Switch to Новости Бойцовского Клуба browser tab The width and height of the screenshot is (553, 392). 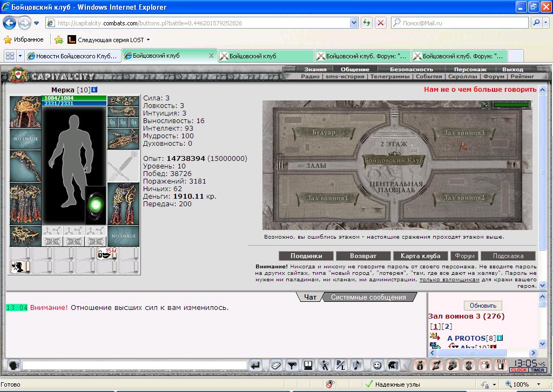pyautogui.click(x=73, y=56)
